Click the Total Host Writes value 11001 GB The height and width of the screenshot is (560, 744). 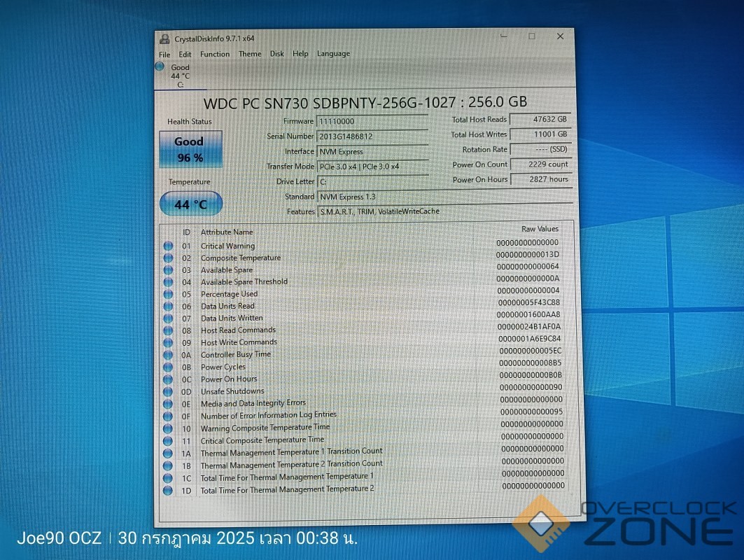click(540, 134)
